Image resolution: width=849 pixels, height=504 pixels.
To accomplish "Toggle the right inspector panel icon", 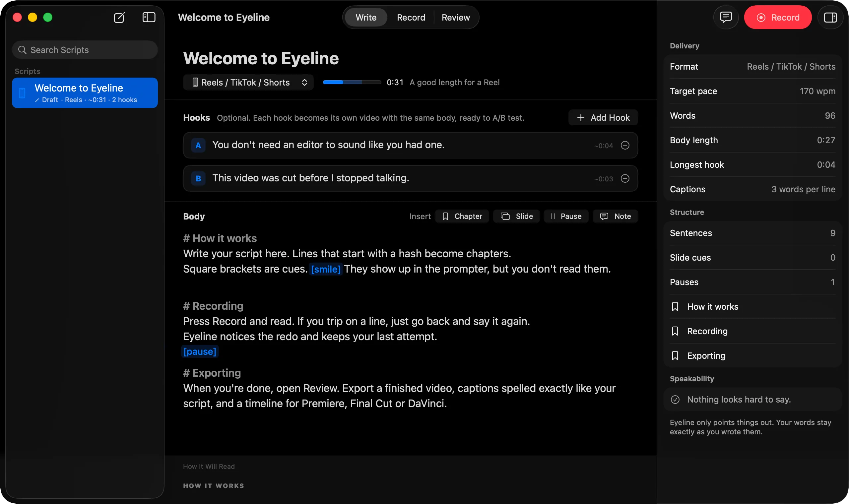I will pos(830,17).
